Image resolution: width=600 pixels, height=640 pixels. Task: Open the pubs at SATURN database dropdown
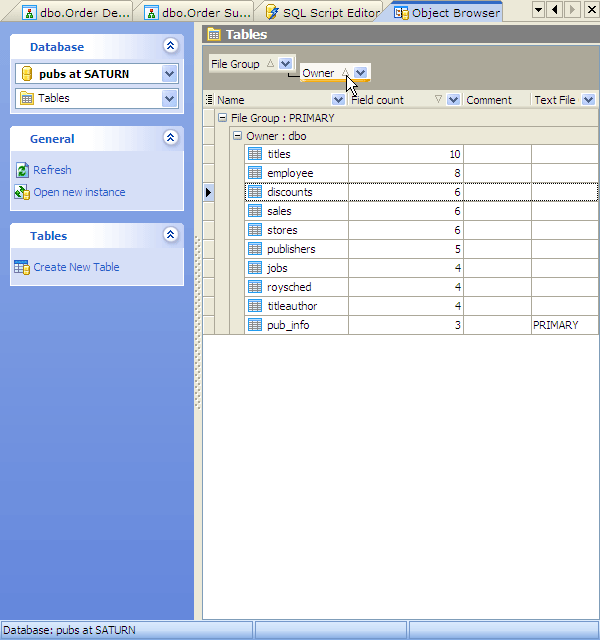pyautogui.click(x=169, y=74)
